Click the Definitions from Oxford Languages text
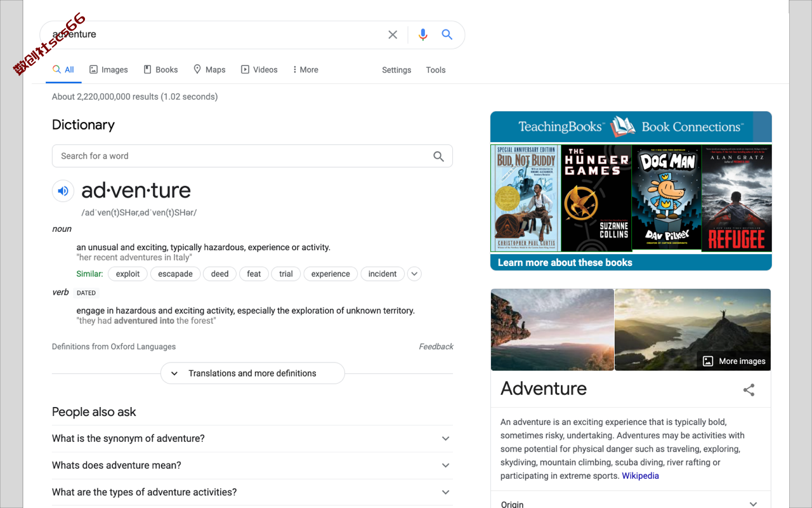Viewport: 812px width, 508px height. pos(114,347)
